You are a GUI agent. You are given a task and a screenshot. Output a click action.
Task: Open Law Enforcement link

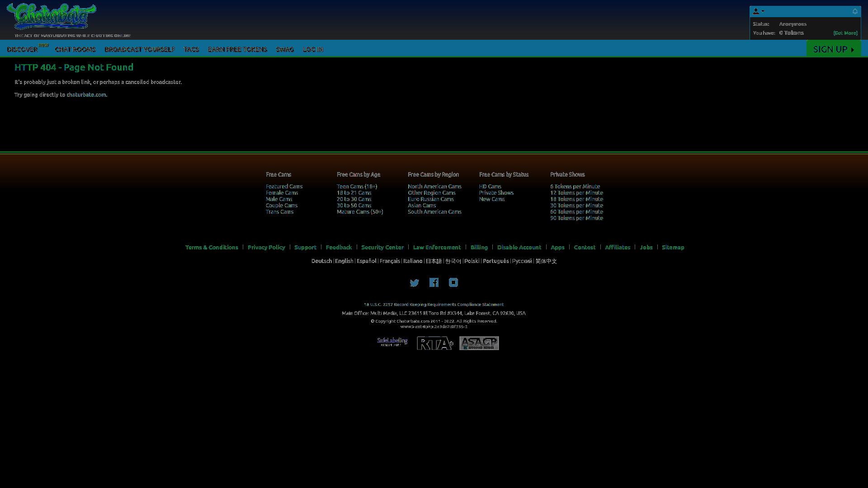[x=437, y=247]
